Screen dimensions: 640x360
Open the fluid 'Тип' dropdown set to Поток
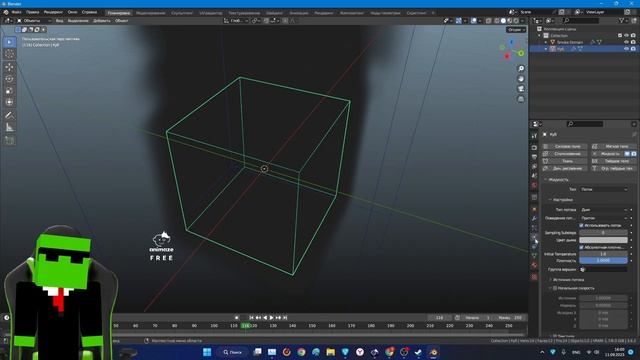click(604, 189)
